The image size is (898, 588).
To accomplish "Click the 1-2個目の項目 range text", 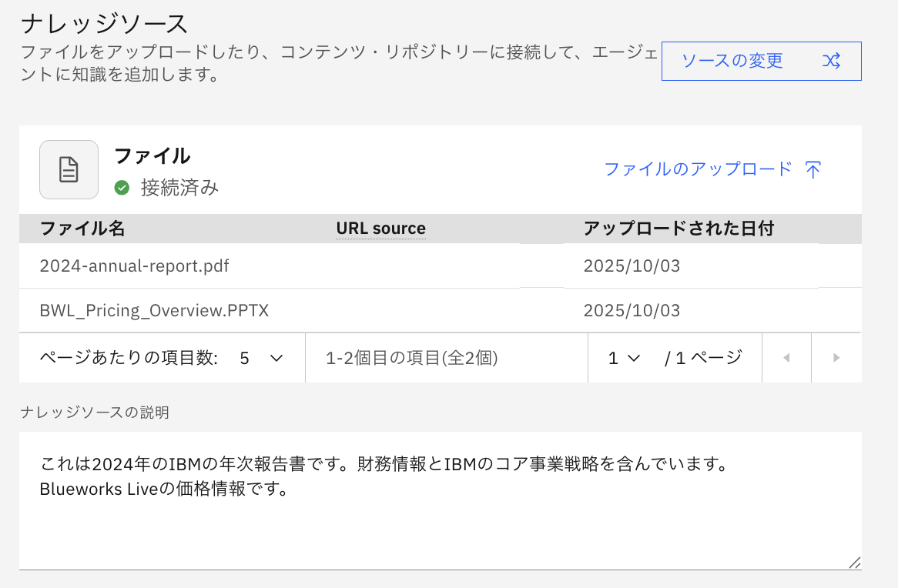I will [412, 358].
